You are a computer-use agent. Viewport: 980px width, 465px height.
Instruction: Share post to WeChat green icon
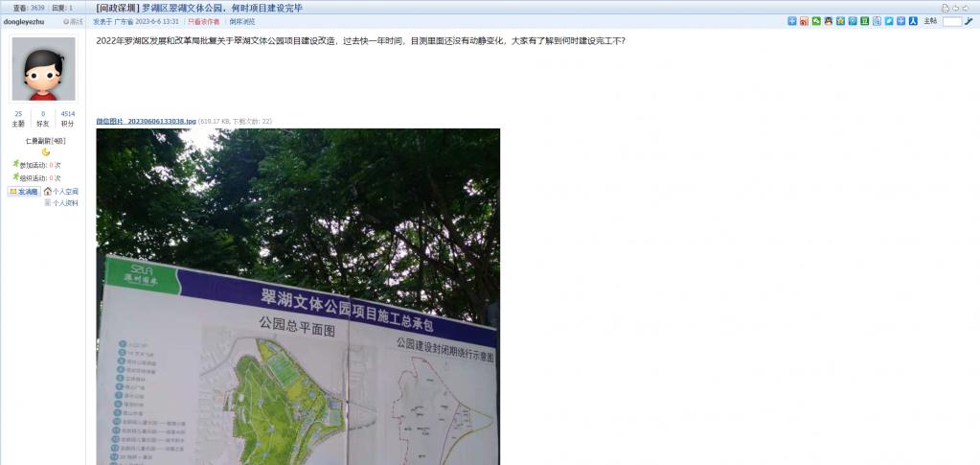click(816, 21)
